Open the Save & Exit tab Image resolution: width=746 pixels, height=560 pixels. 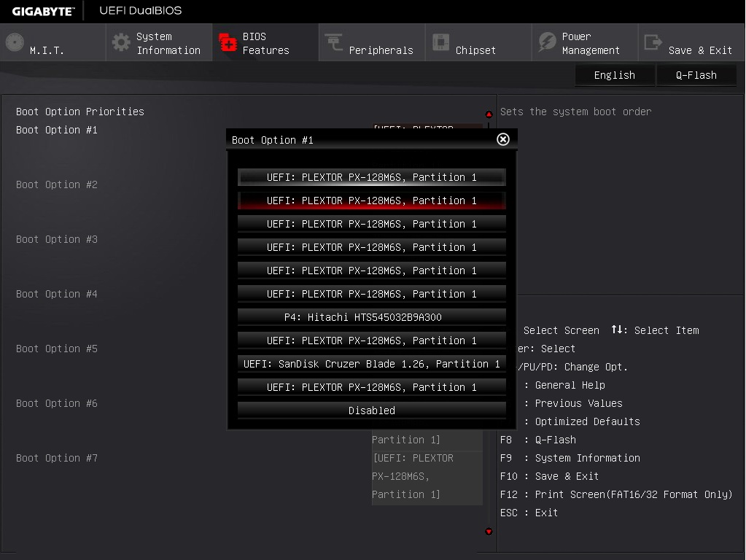(x=691, y=42)
